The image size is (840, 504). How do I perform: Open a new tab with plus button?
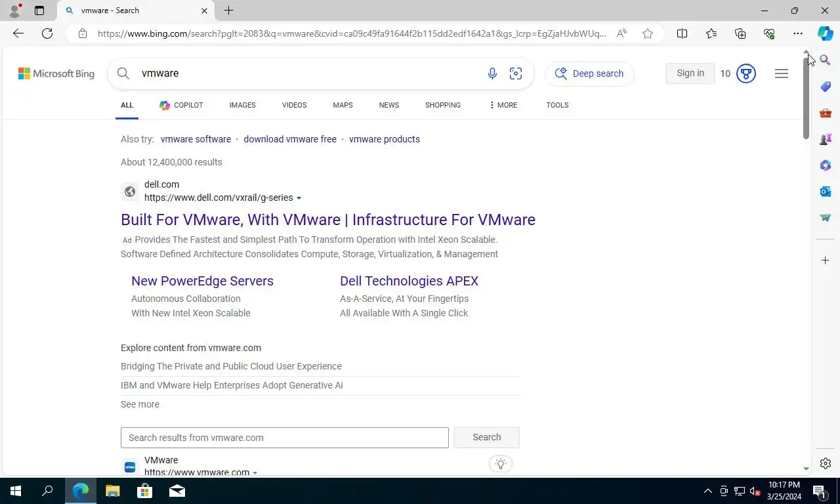[x=228, y=10]
